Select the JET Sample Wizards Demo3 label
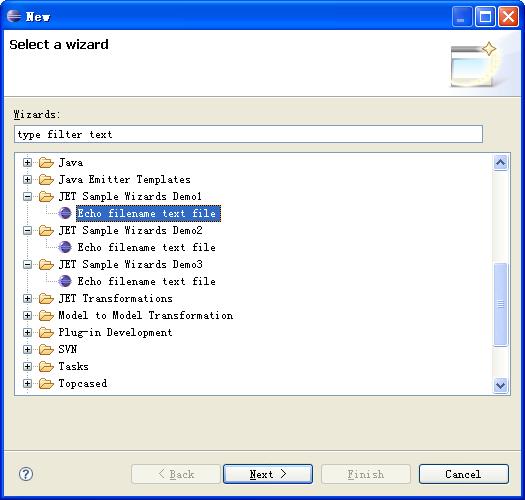 pos(130,265)
